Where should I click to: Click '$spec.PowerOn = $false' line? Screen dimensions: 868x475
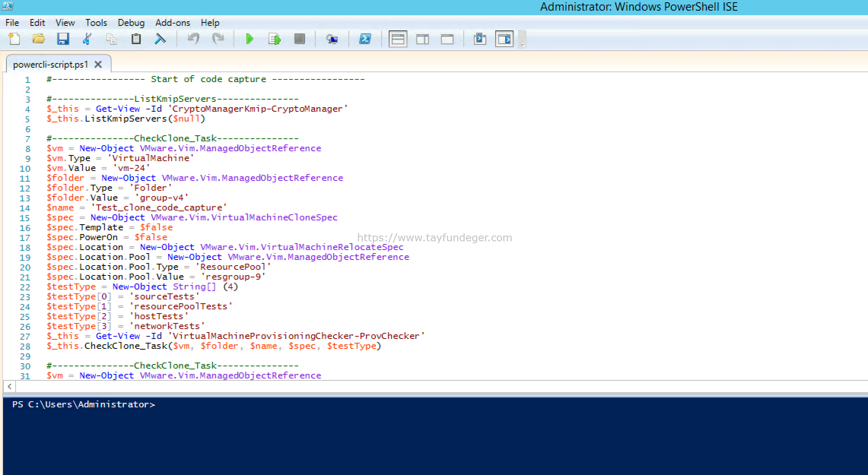click(107, 237)
